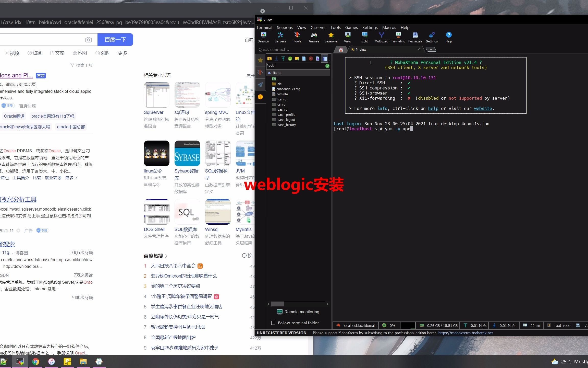Expand 更多 > under Oracle description
This screenshot has height=368, width=588.
pos(71,178)
